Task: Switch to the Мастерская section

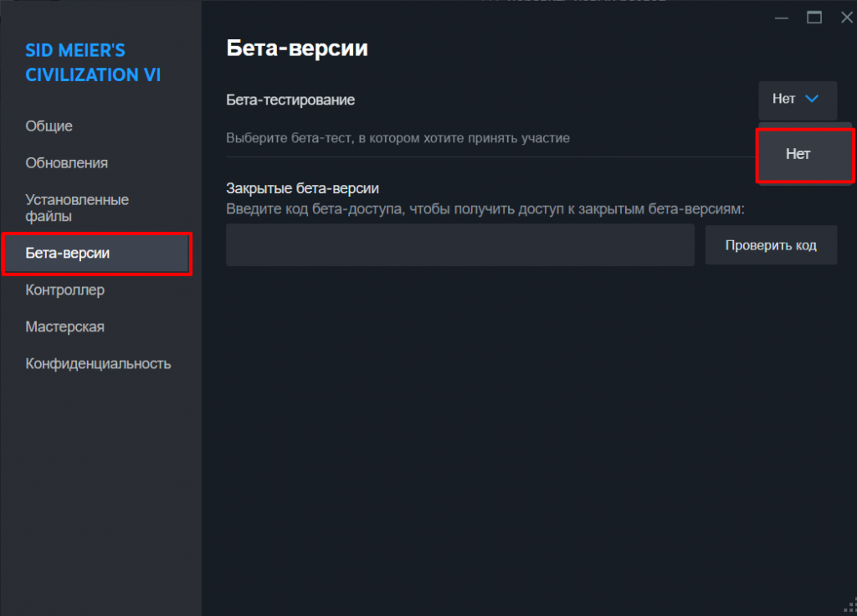Action: coord(64,327)
